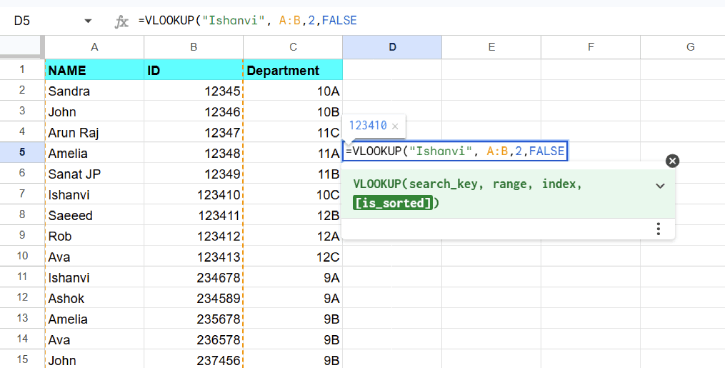Click the cell containing Ashok
The height and width of the screenshot is (368, 725).
point(94,298)
